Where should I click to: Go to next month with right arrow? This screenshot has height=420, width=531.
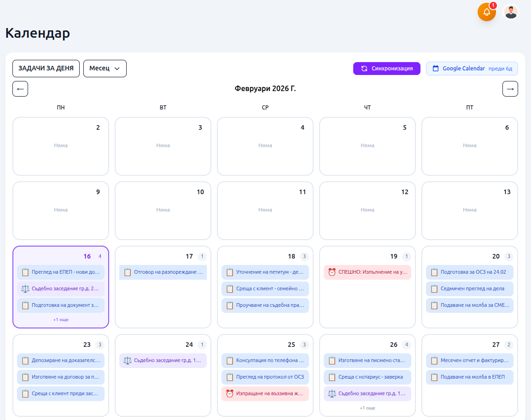[510, 89]
